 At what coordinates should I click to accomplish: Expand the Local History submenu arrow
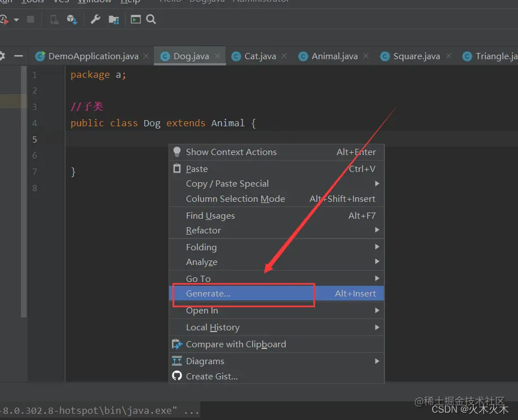pos(377,327)
